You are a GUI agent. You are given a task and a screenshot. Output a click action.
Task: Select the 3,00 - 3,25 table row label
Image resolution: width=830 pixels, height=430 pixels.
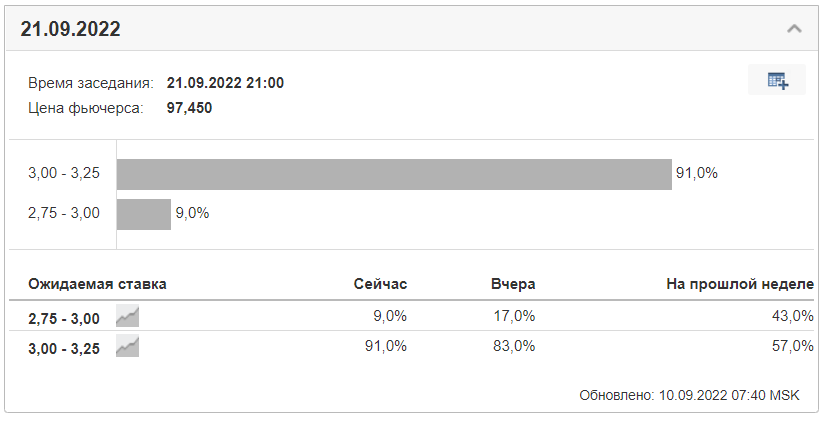(64, 349)
